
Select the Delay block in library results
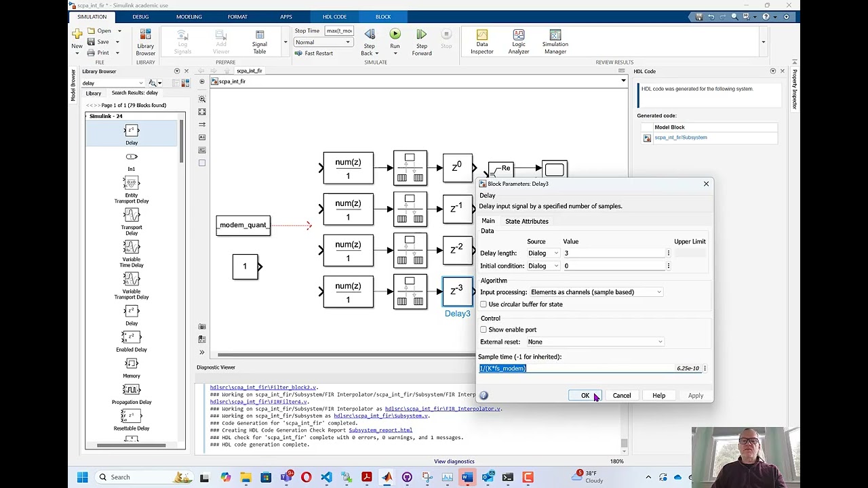coord(132,134)
